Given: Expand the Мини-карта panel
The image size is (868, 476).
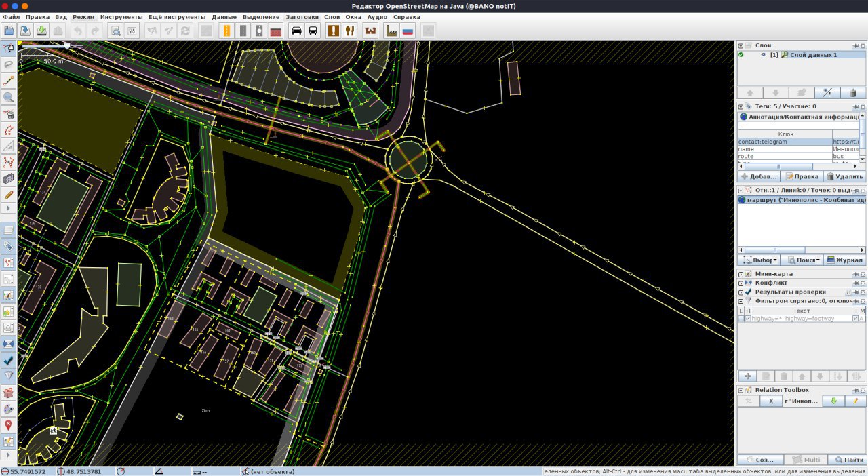Looking at the screenshot, I should pos(741,274).
